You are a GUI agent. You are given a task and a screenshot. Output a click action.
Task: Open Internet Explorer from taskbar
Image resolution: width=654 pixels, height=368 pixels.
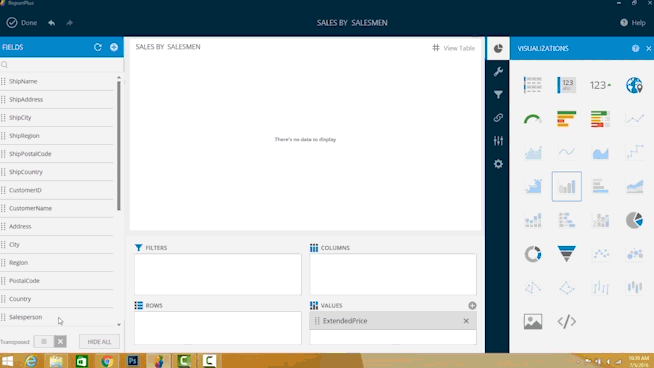pos(31,361)
